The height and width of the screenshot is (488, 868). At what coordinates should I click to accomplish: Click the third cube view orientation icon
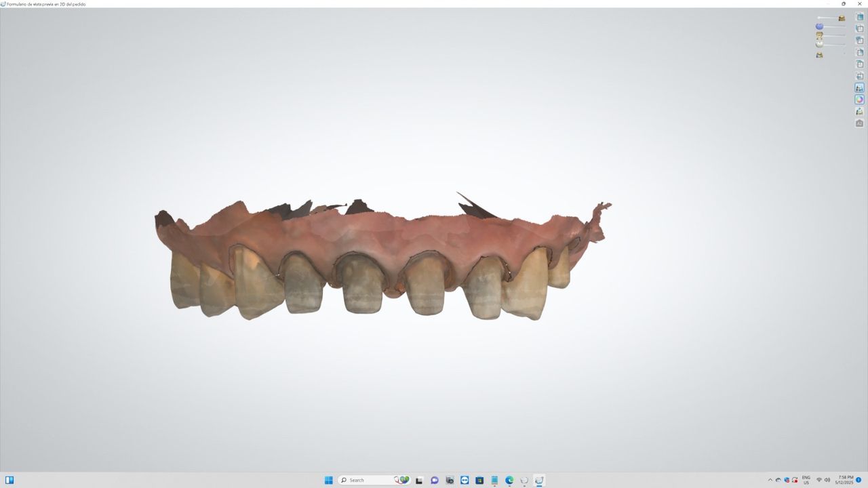860,41
